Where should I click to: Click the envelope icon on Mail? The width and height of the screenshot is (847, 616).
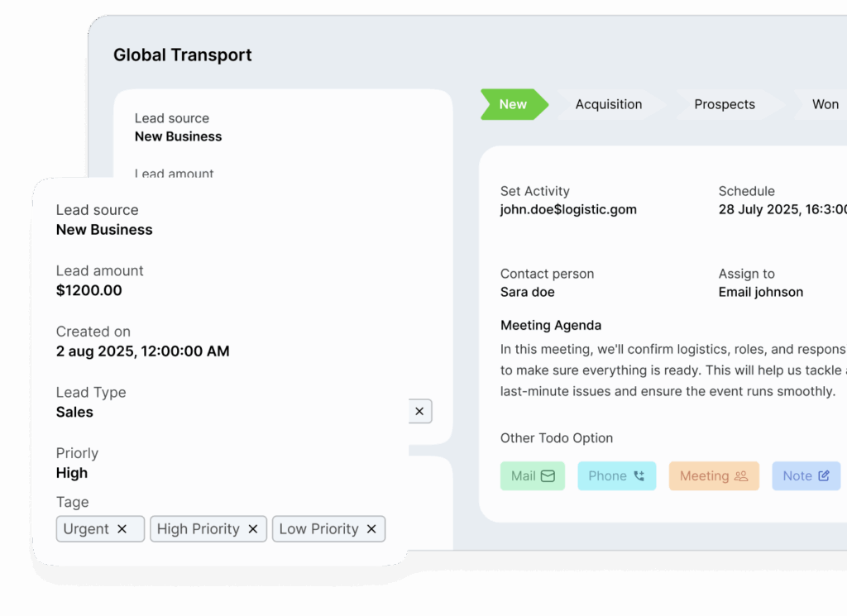click(548, 476)
